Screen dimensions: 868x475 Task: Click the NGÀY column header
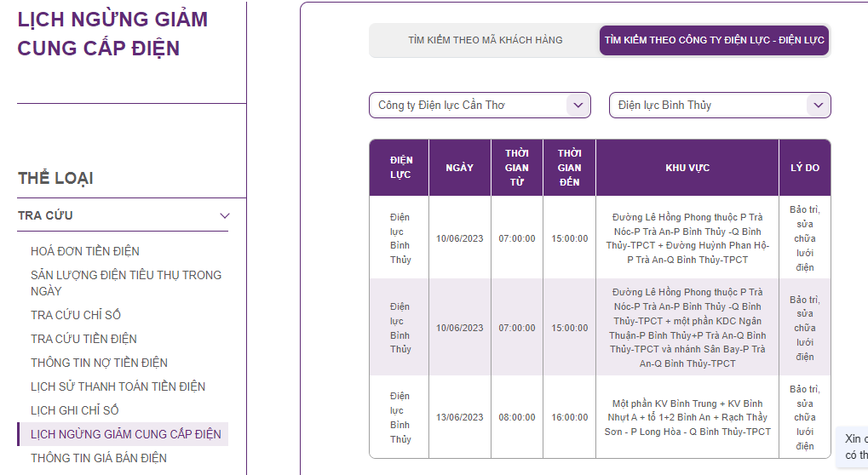(x=459, y=168)
